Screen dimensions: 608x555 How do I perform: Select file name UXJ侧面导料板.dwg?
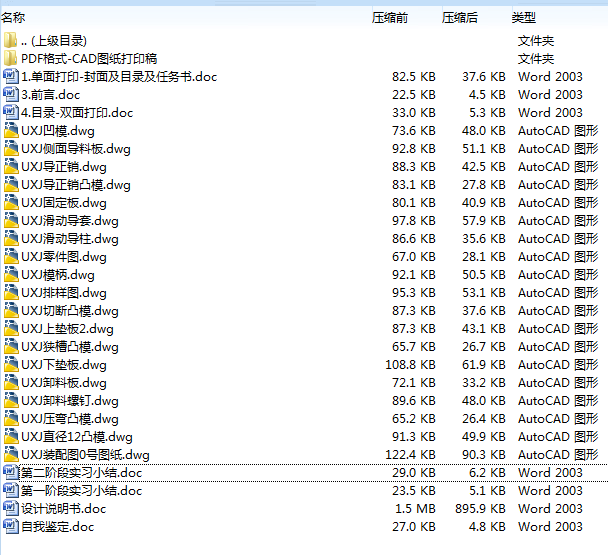76,149
